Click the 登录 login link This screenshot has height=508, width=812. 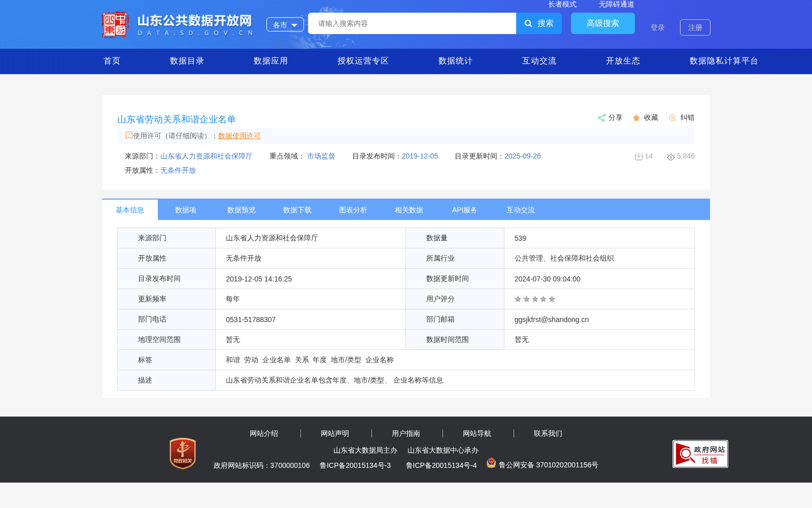[658, 27]
